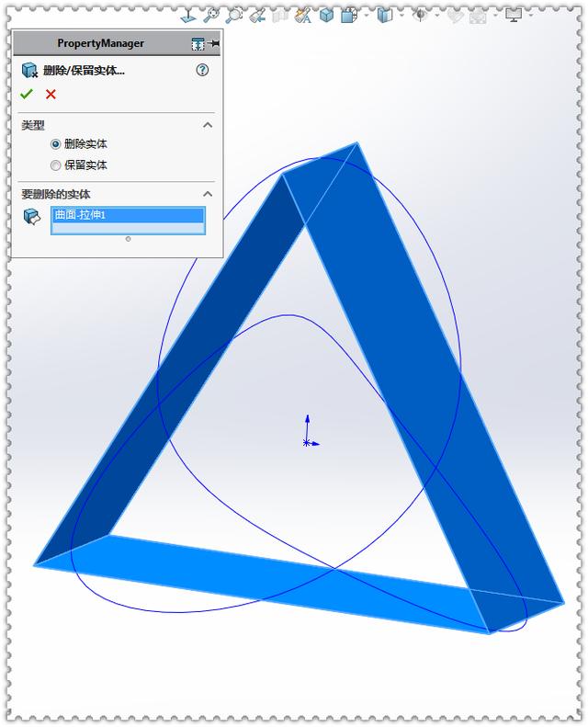This screenshot has width=588, height=727.
Task: Click the View Settings icon
Action: point(478,17)
